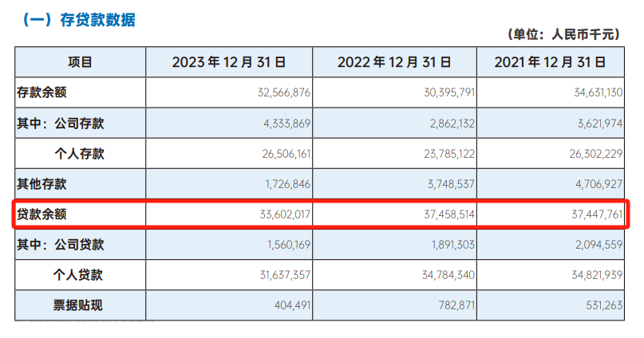Select the 2023年12月31日 column header
Viewport: 644px width, 338px height.
click(x=229, y=62)
